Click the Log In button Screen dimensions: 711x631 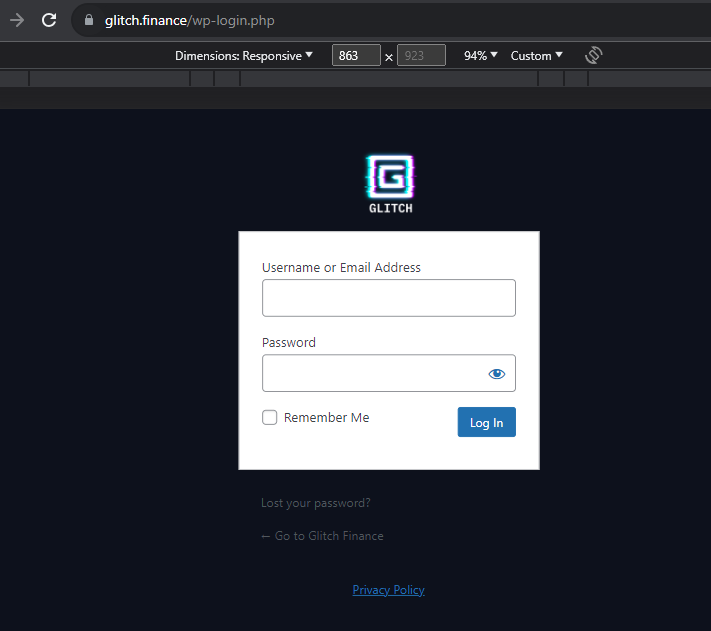(x=487, y=422)
